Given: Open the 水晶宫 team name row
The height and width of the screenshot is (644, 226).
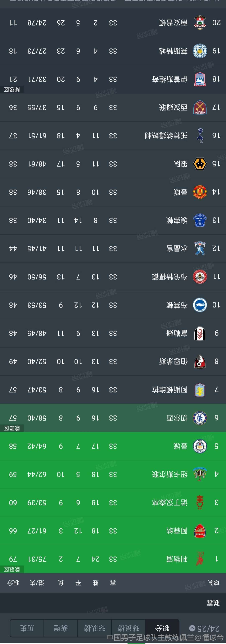Looking at the screenshot, I should point(113,249).
